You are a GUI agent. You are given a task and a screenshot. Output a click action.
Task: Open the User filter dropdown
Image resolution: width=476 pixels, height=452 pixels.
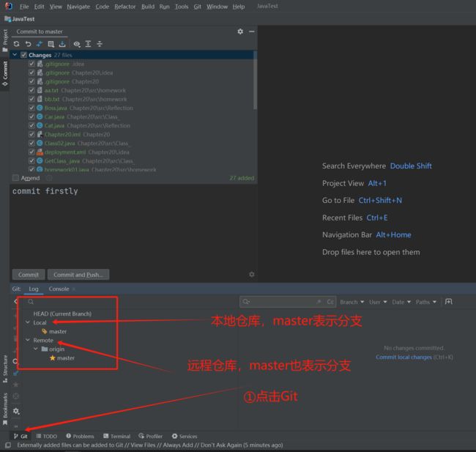[x=378, y=302]
